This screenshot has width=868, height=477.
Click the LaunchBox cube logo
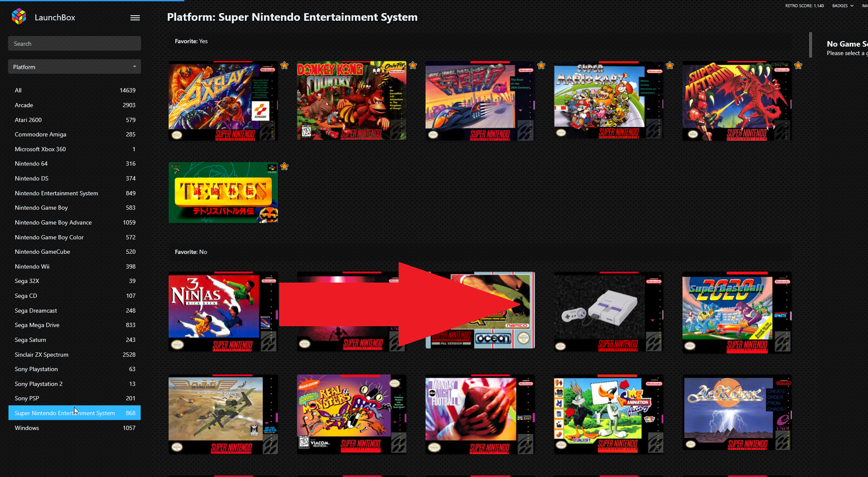pos(19,17)
